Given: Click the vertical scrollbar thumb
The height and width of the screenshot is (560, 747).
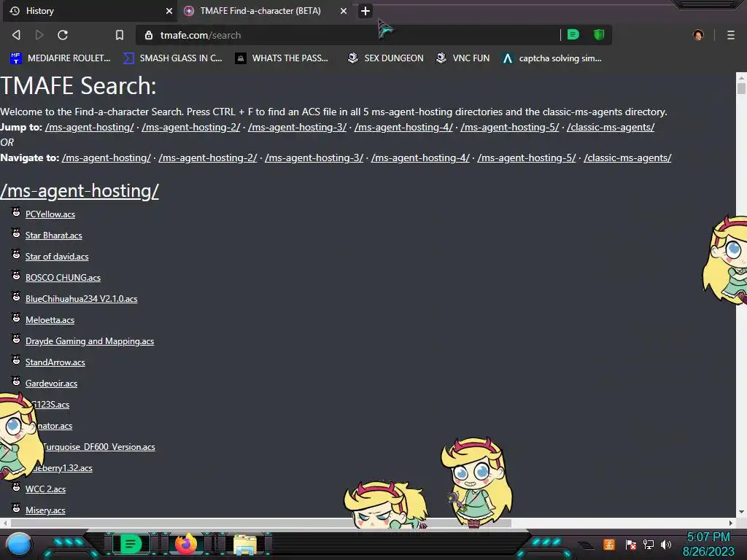Looking at the screenshot, I should [x=741, y=88].
